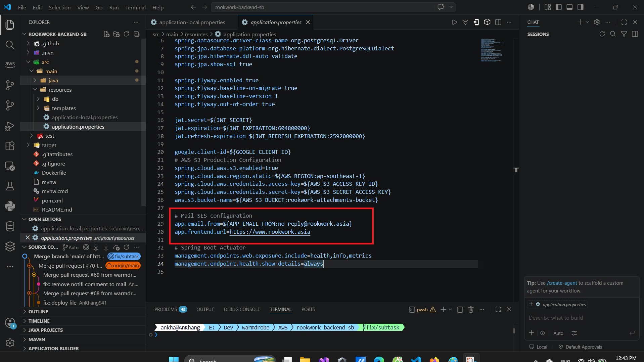Screen dimensions: 644x362
Task: Split the editor to the right
Action: (x=498, y=22)
